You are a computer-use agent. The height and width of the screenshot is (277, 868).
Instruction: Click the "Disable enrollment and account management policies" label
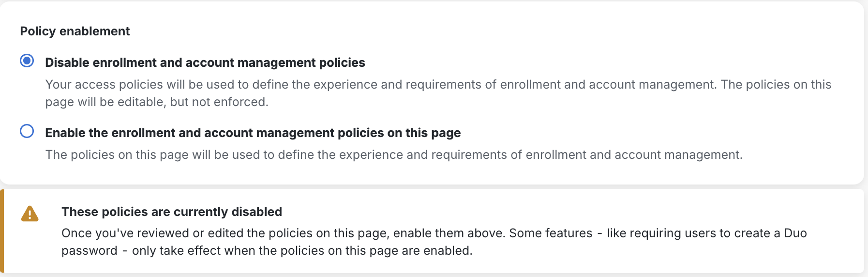point(205,62)
